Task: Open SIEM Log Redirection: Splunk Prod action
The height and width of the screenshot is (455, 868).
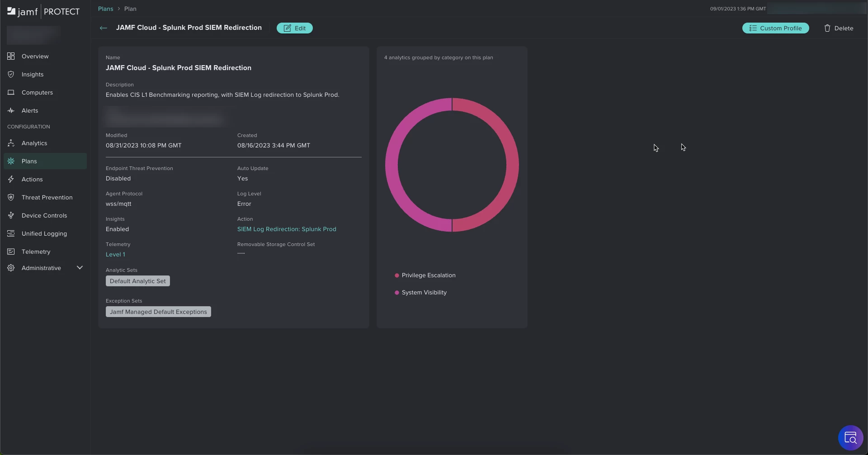Action: point(287,229)
